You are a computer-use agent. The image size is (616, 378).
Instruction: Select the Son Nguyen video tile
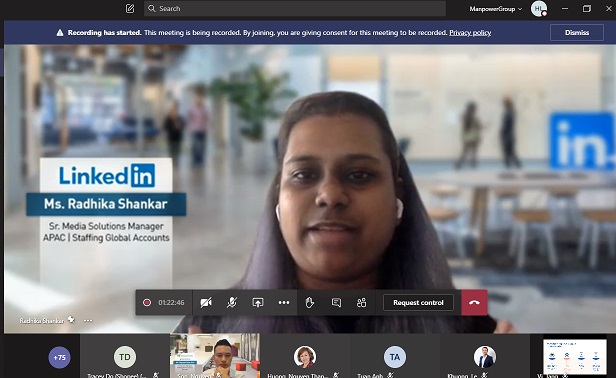click(215, 356)
